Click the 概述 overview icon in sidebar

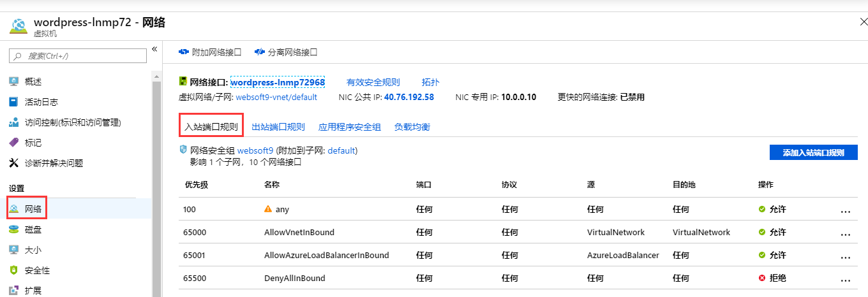[x=14, y=82]
